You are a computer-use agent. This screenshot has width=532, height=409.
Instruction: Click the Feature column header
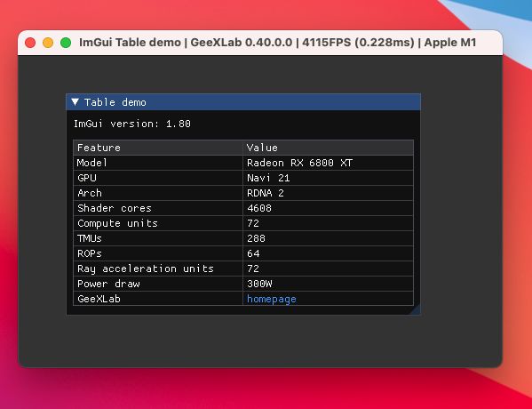(x=158, y=148)
